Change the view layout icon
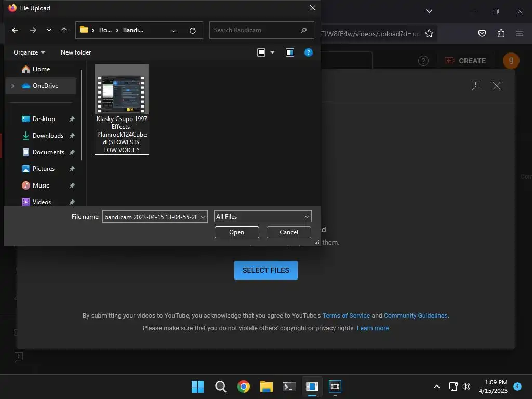532x399 pixels. point(261,52)
